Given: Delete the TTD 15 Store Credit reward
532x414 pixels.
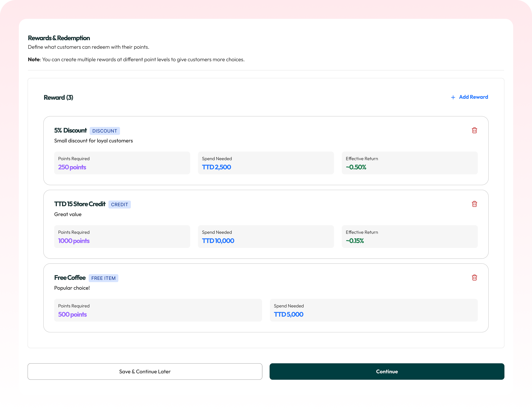Looking at the screenshot, I should click(474, 204).
